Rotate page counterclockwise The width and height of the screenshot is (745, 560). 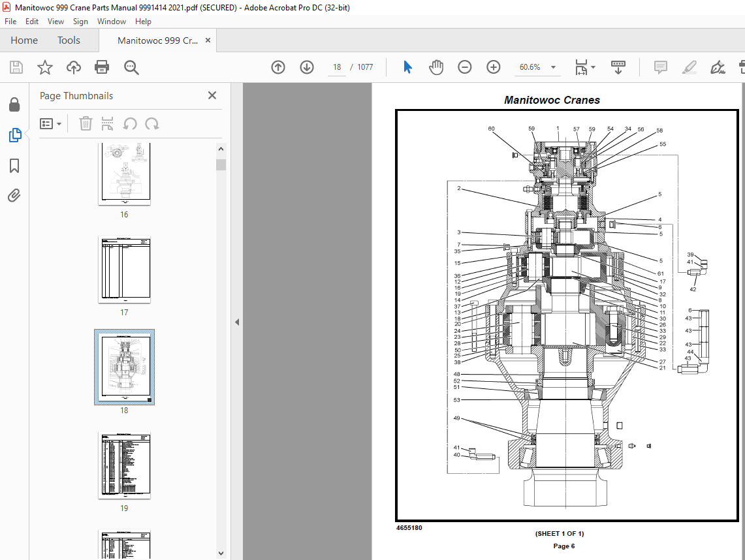click(x=130, y=124)
